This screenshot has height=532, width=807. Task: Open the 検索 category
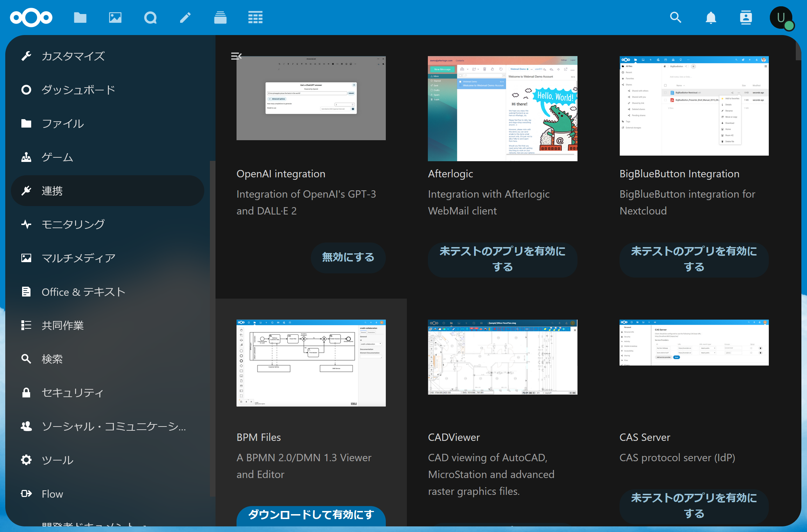pos(108,359)
